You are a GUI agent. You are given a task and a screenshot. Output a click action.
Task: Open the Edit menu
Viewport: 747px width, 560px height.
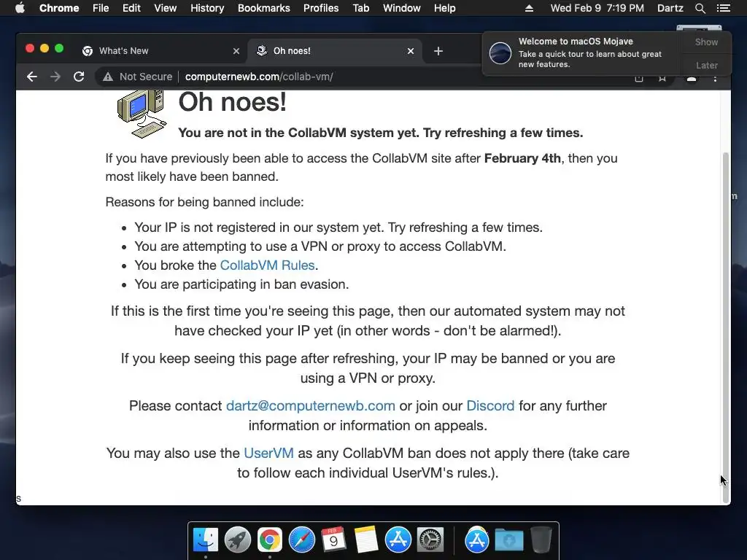click(x=131, y=8)
